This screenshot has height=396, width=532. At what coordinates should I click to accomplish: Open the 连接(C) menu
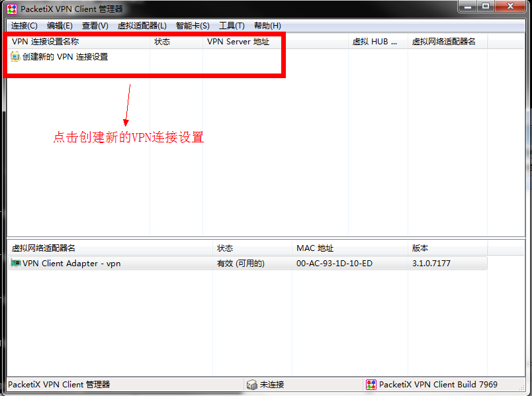24,26
